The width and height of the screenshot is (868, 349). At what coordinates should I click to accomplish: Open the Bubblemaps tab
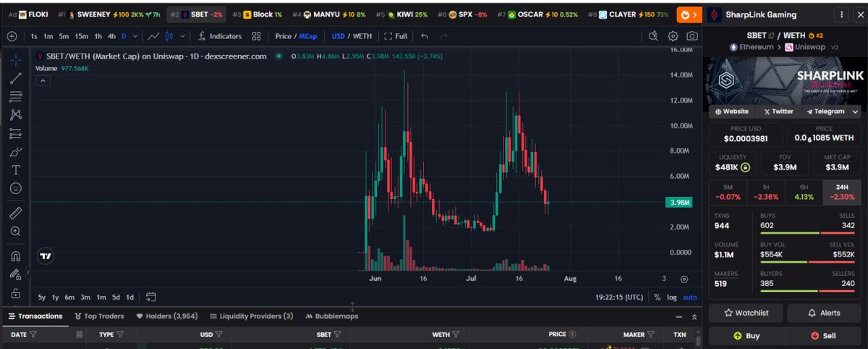(x=331, y=316)
